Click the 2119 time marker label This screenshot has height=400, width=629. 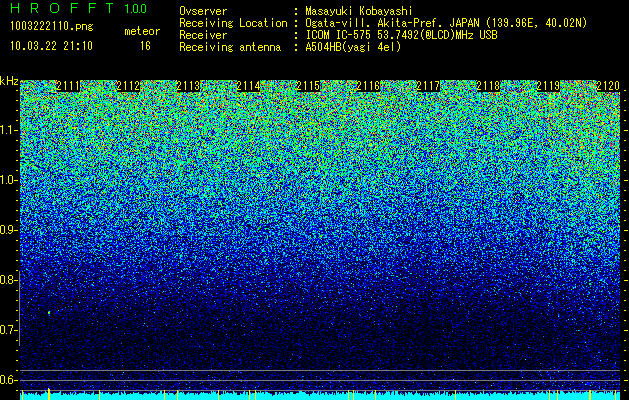(x=548, y=85)
